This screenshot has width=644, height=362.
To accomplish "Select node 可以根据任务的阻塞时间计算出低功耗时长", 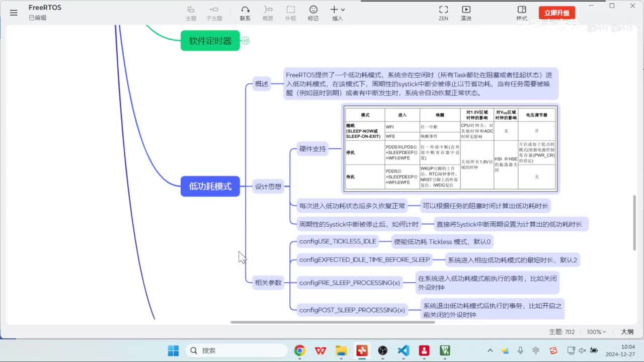I will point(486,206).
